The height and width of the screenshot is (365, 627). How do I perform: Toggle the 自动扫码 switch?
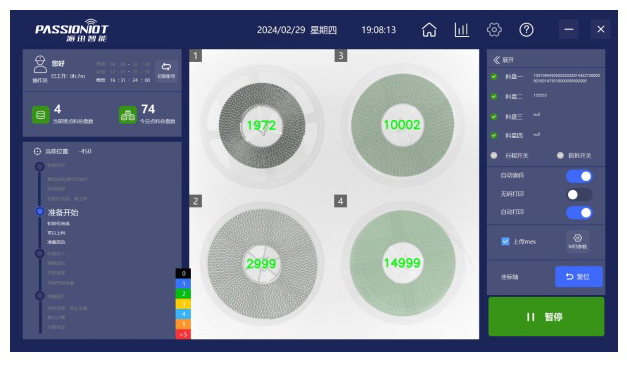pos(579,176)
